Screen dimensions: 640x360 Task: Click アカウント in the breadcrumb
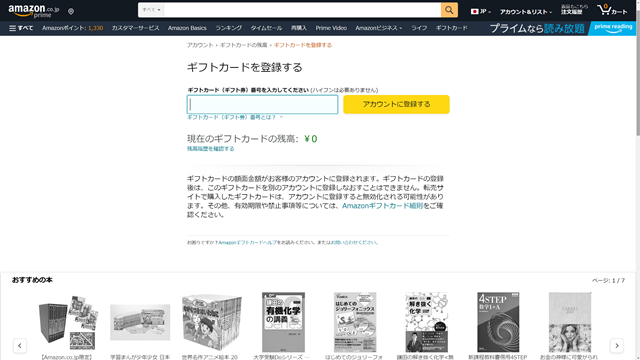(200, 45)
